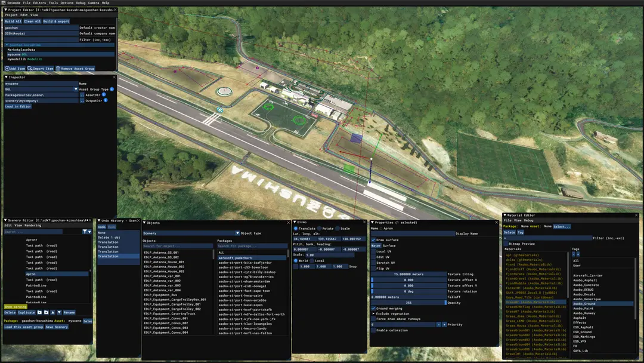Screen dimensions: 644x363
Task: Click the Build & export button
Action: pos(56,21)
